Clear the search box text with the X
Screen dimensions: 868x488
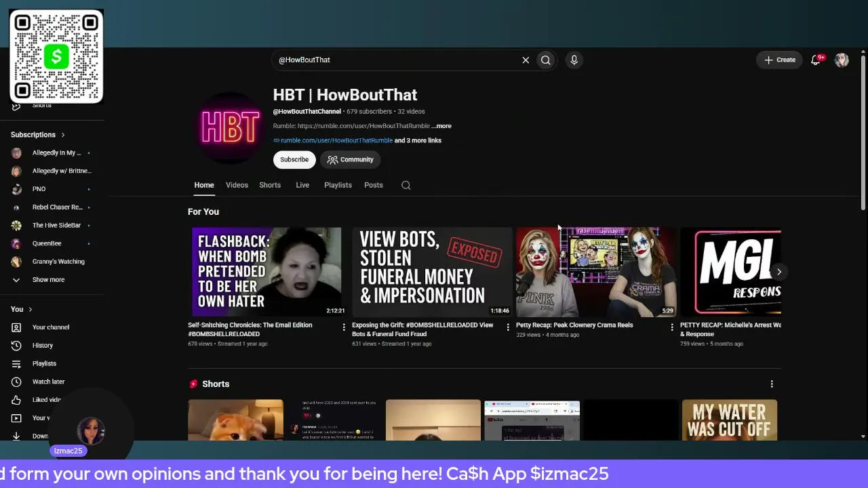point(526,60)
